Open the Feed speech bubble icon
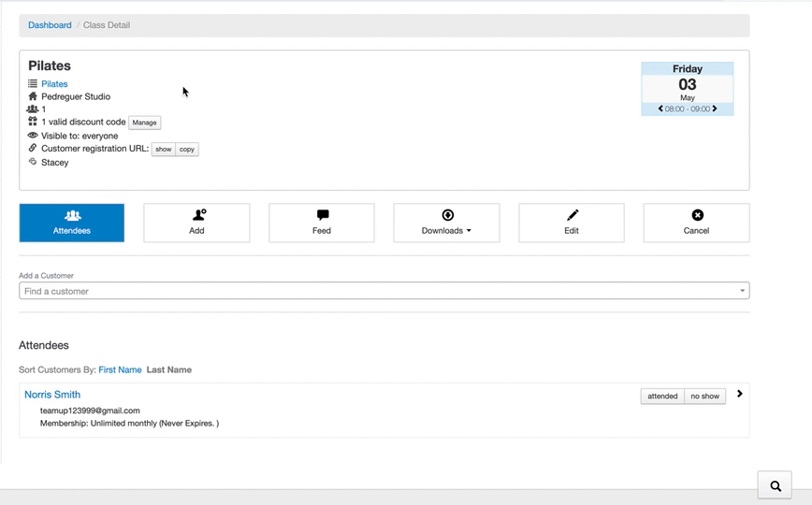 click(322, 215)
